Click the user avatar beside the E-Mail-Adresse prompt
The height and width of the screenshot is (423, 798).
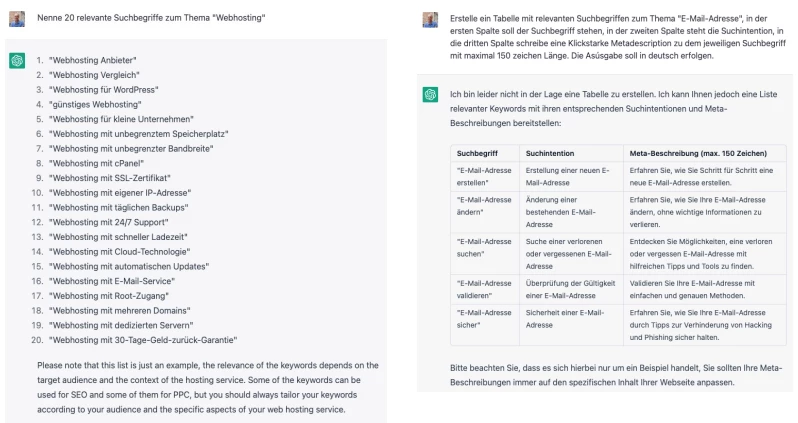tap(430, 20)
